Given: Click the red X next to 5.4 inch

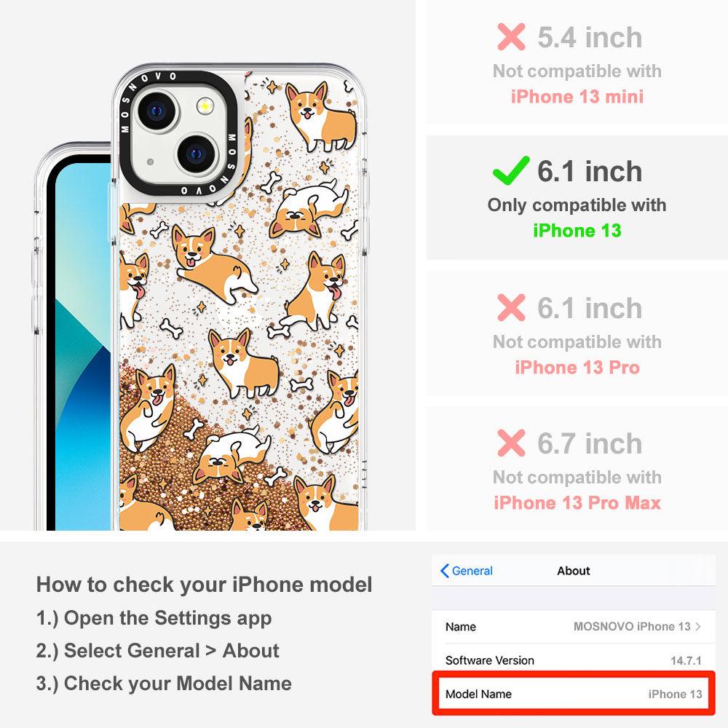Looking at the screenshot, I should point(511,36).
